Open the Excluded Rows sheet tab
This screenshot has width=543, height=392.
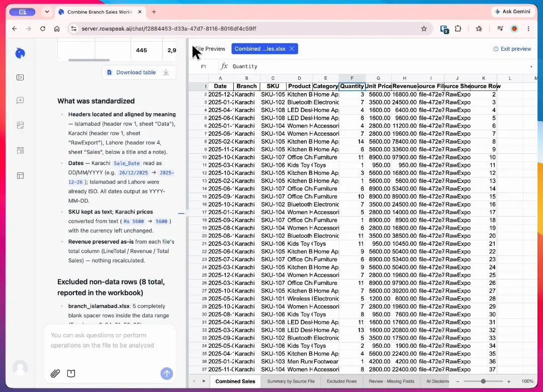[x=341, y=381]
